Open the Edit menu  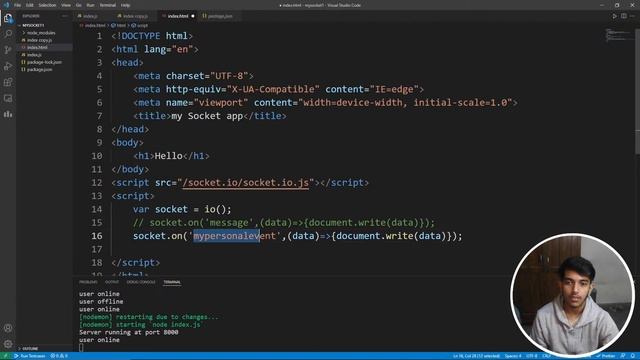click(29, 5)
